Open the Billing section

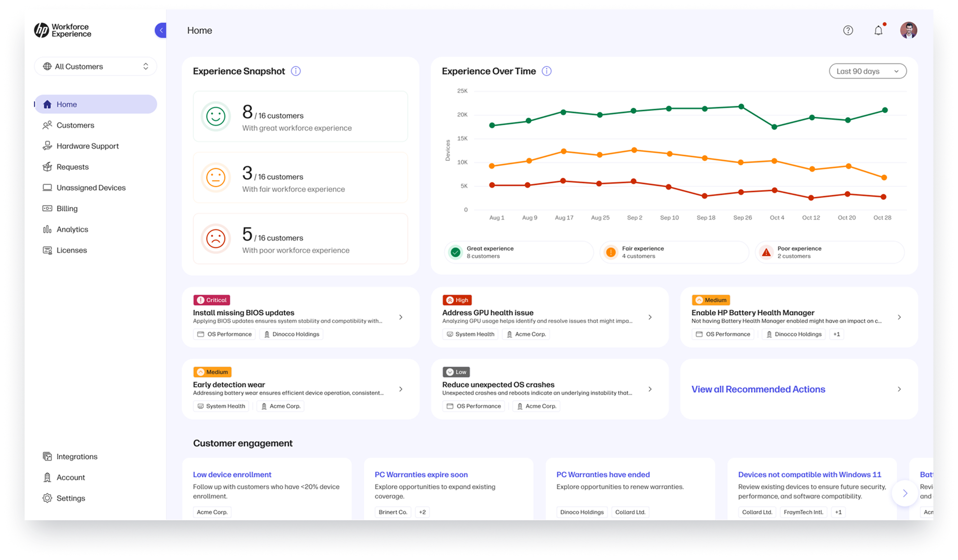(x=67, y=208)
